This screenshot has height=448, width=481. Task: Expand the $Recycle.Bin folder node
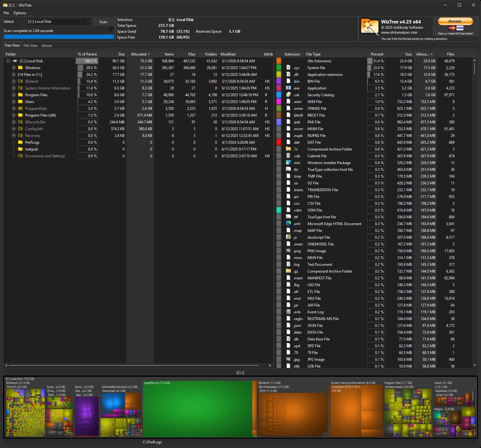pyautogui.click(x=14, y=122)
